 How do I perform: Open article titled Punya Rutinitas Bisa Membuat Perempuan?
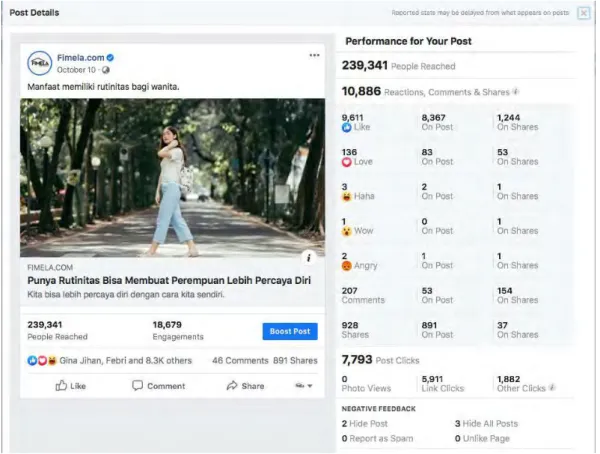(169, 281)
